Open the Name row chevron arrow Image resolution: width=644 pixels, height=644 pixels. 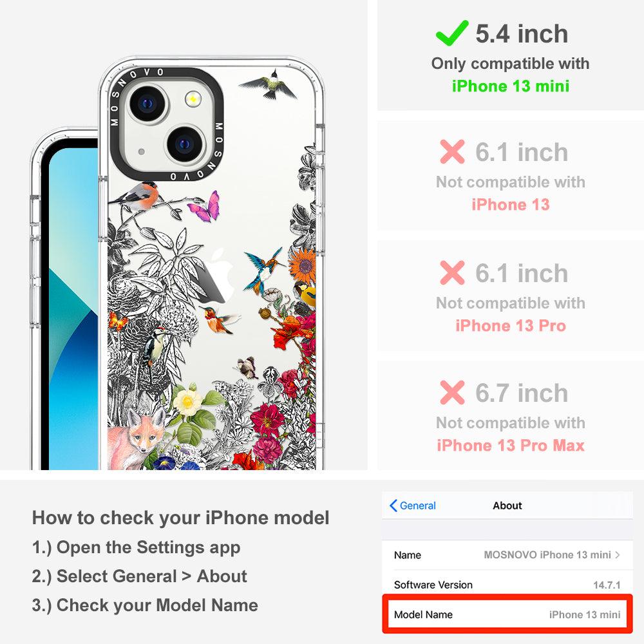618,555
